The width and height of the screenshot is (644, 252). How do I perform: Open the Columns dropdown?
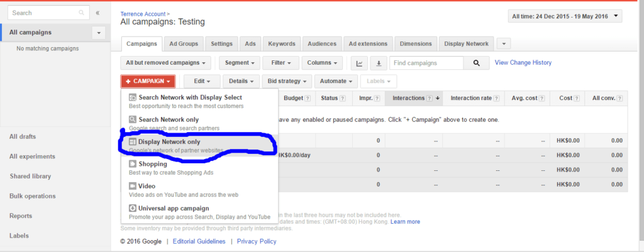(x=322, y=63)
